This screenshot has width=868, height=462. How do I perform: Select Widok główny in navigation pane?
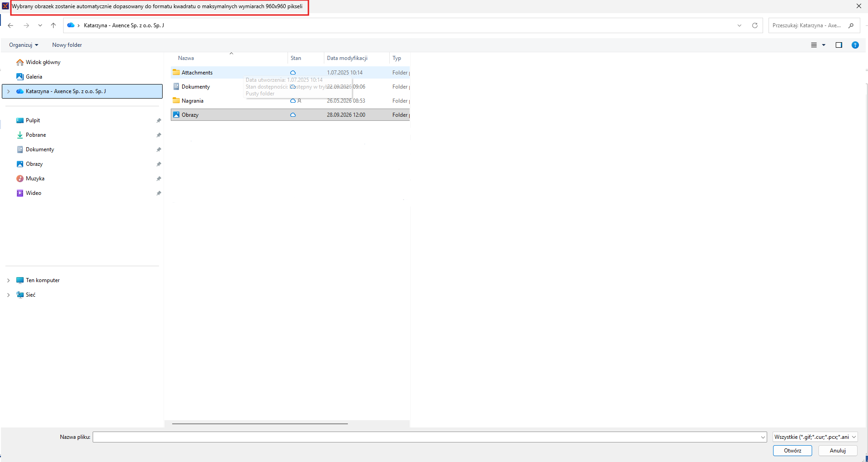[43, 62]
